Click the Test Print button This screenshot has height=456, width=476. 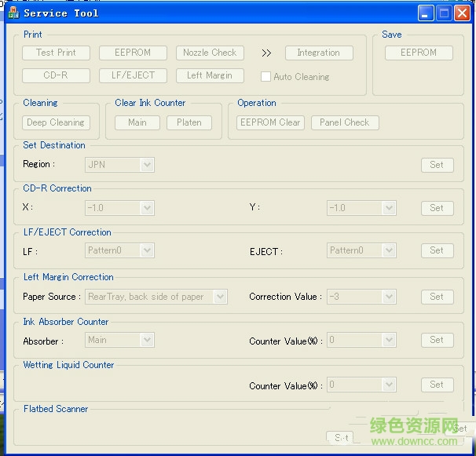(56, 53)
